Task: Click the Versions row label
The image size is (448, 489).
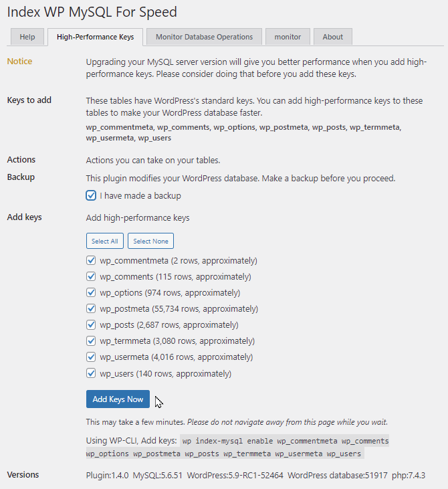Action: pos(23,475)
